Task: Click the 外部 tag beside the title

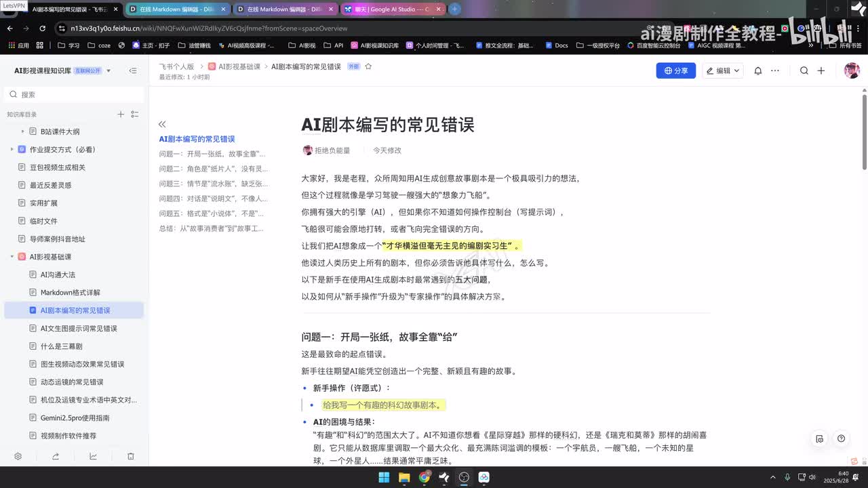Action: point(353,66)
